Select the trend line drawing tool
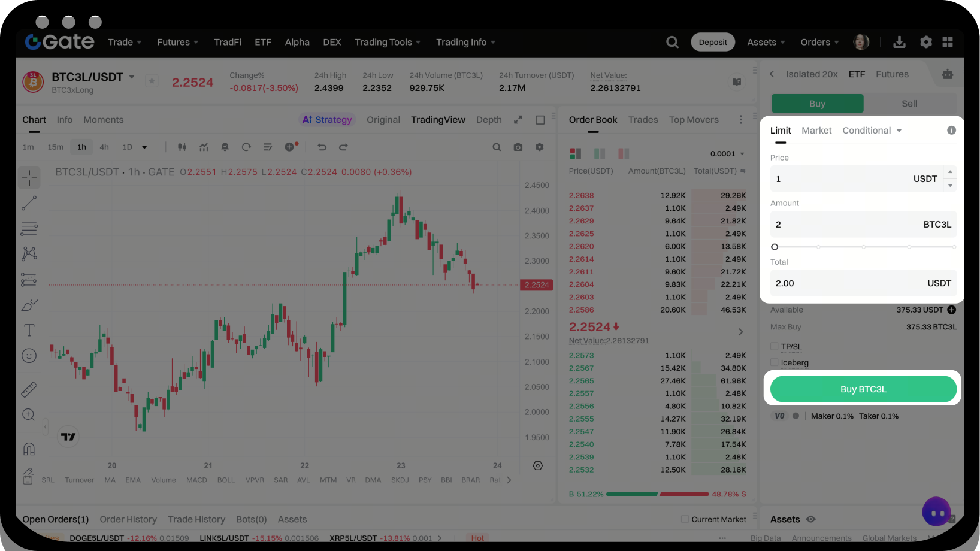This screenshot has width=980, height=551. click(29, 203)
